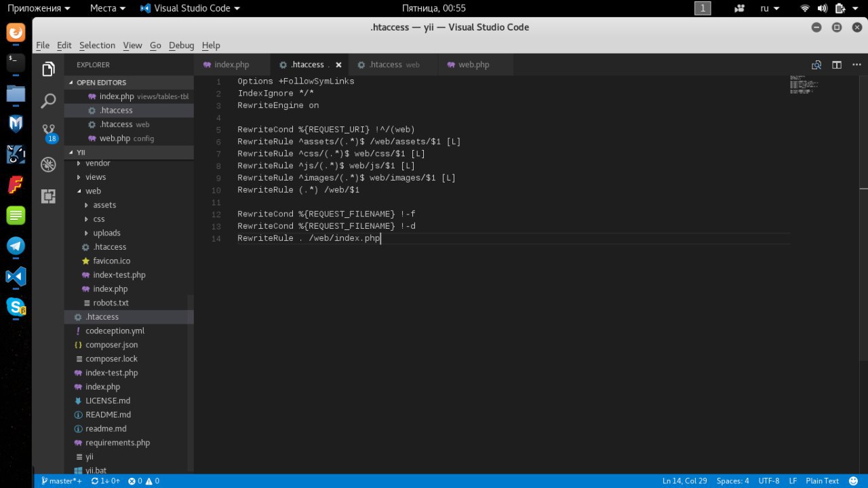Image resolution: width=868 pixels, height=488 pixels.
Task: Expand the uploads folder
Action: click(129, 233)
